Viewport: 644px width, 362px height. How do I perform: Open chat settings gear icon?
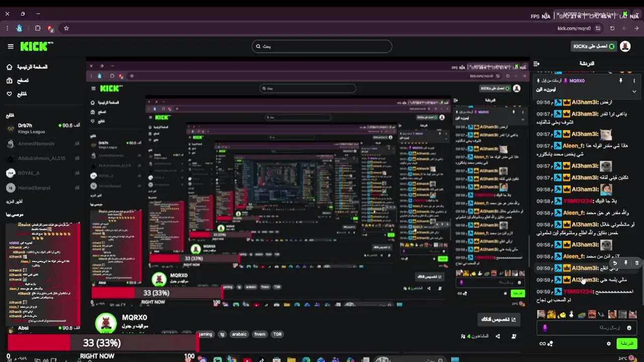click(609, 344)
